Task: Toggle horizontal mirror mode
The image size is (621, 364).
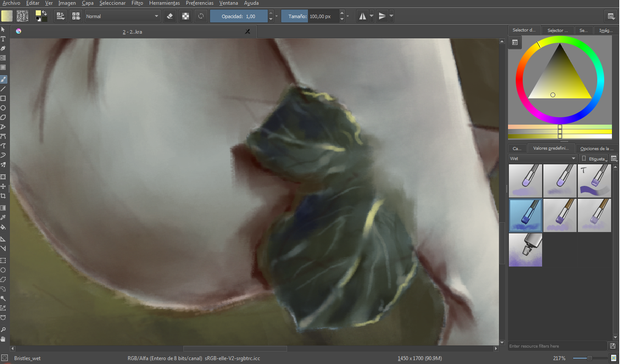Action: point(363,16)
